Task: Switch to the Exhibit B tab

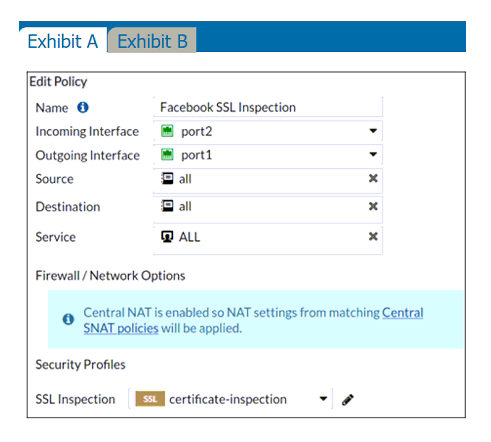Action: pyautogui.click(x=152, y=41)
